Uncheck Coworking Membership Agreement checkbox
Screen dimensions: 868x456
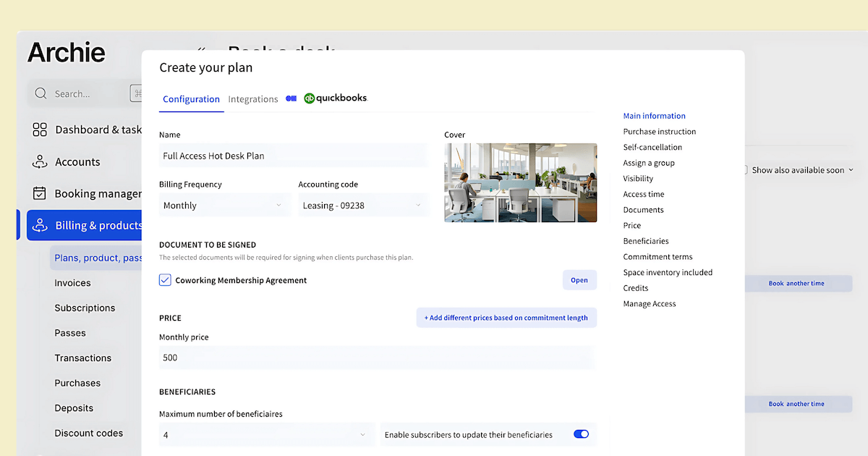[x=165, y=280]
